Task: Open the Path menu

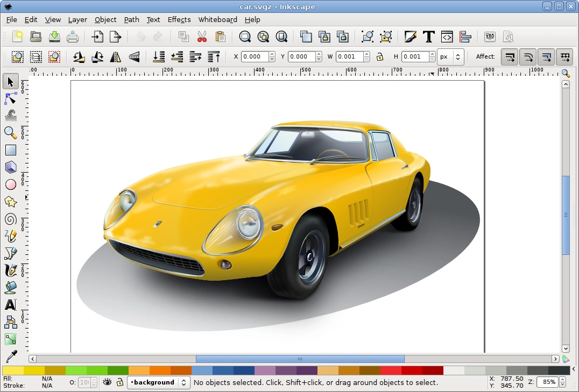Action: click(x=131, y=19)
